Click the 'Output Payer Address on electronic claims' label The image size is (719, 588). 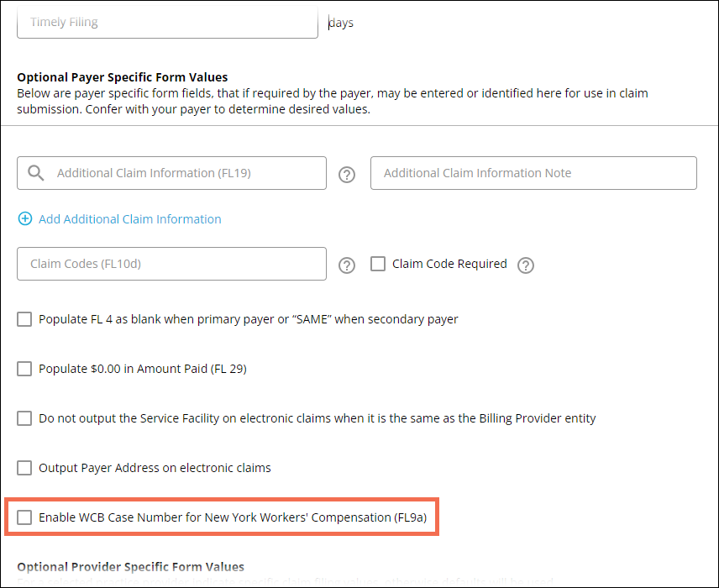pyautogui.click(x=155, y=468)
